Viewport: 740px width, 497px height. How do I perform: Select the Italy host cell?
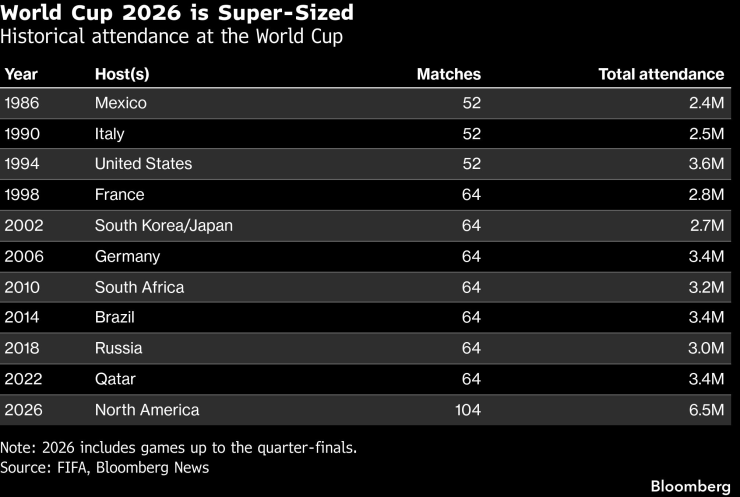coord(109,134)
